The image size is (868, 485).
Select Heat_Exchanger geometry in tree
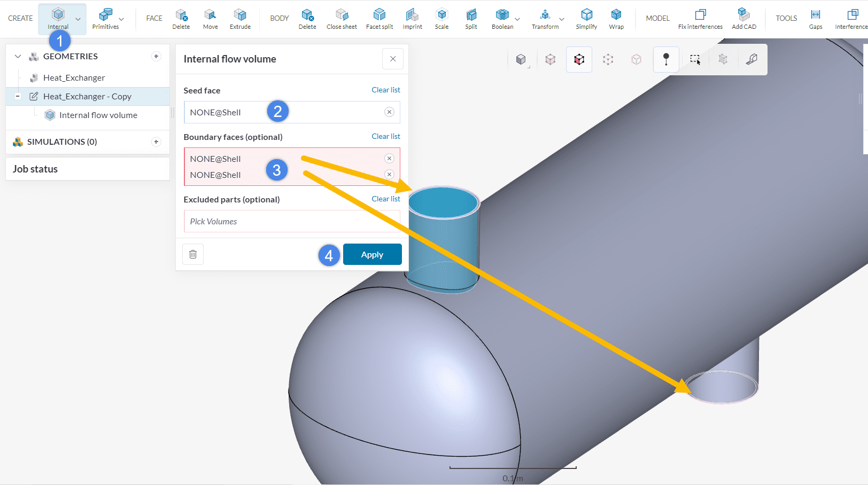[x=74, y=78]
